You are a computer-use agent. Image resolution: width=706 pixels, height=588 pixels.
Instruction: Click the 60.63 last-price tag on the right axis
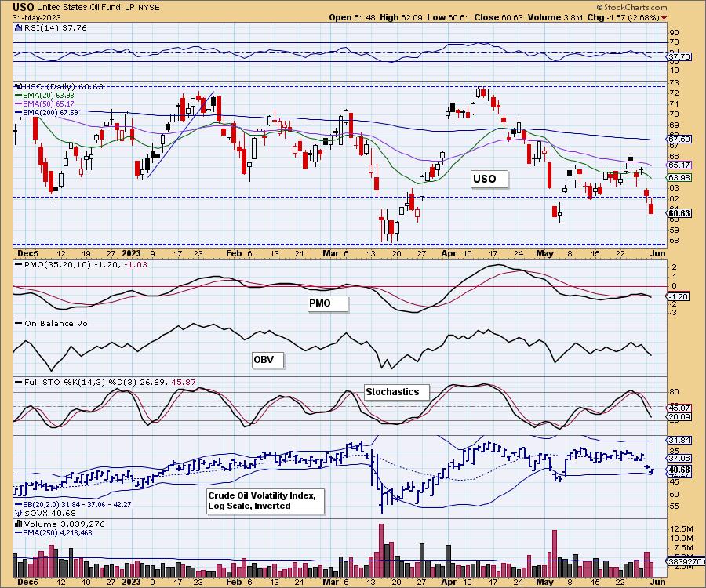679,213
